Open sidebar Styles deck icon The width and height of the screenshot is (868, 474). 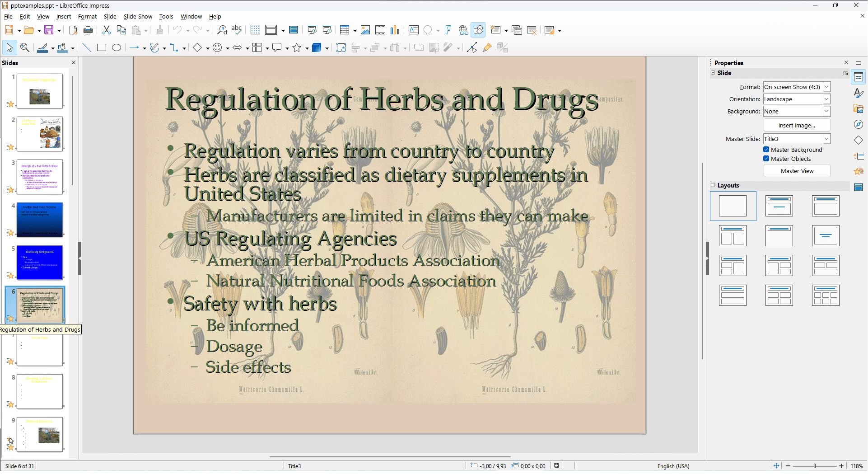click(x=859, y=93)
